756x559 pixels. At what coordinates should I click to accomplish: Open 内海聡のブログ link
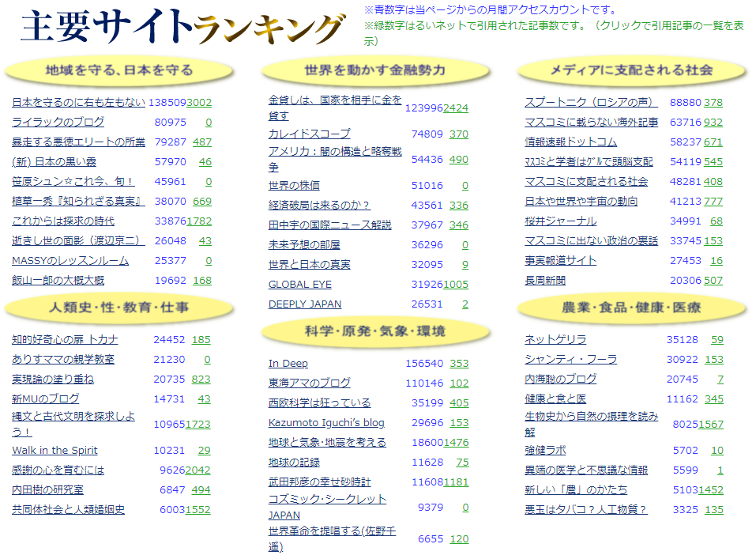[561, 380]
